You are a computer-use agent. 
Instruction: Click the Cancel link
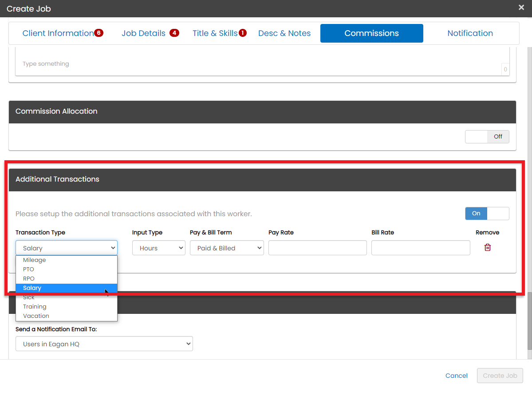pos(456,376)
